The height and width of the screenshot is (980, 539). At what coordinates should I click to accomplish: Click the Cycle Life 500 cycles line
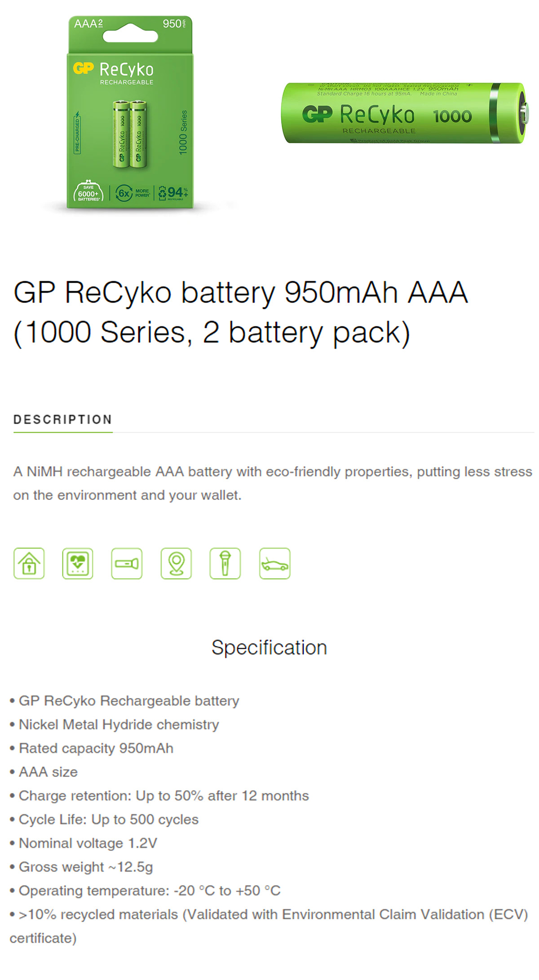click(108, 819)
